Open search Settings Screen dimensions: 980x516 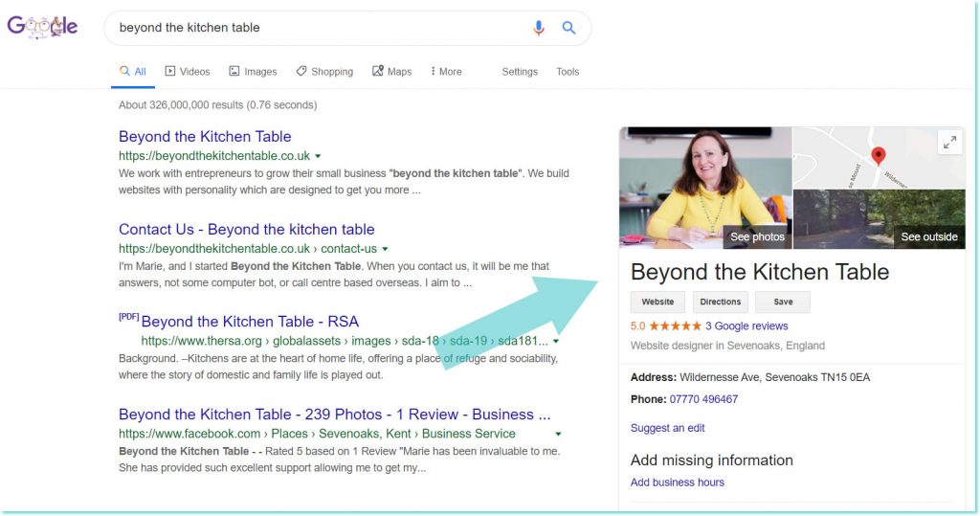(x=520, y=72)
